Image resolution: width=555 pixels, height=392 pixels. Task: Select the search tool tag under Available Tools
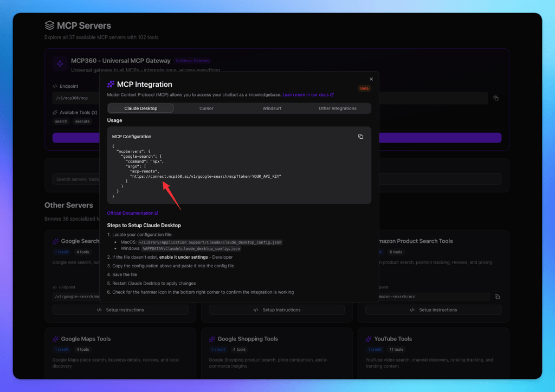click(61, 121)
